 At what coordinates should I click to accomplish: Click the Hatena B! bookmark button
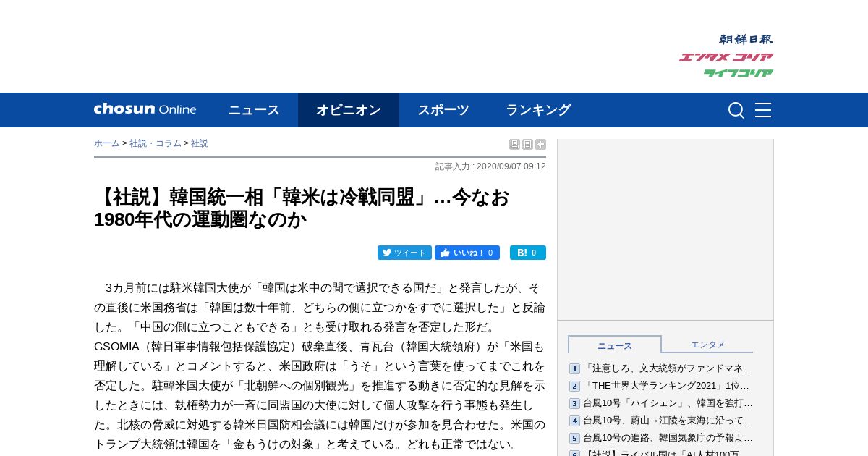[x=528, y=253]
